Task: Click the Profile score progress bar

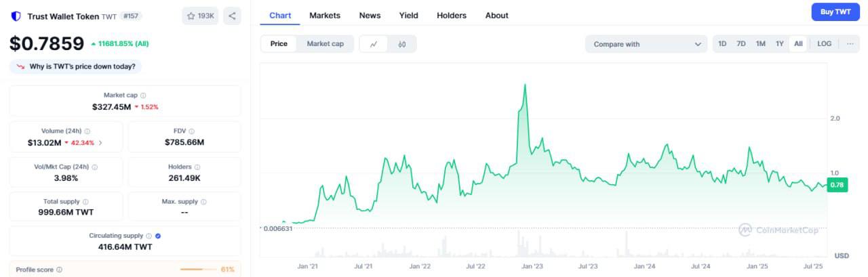Action: (197, 270)
